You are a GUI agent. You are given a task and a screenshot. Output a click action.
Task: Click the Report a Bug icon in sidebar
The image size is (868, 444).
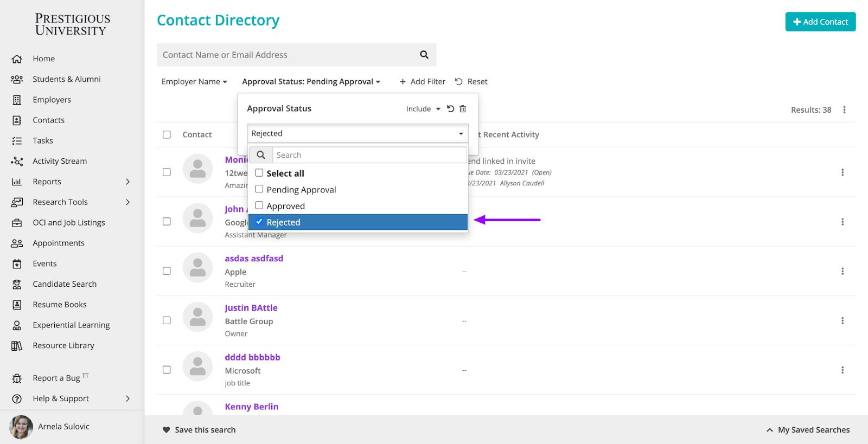(17, 378)
